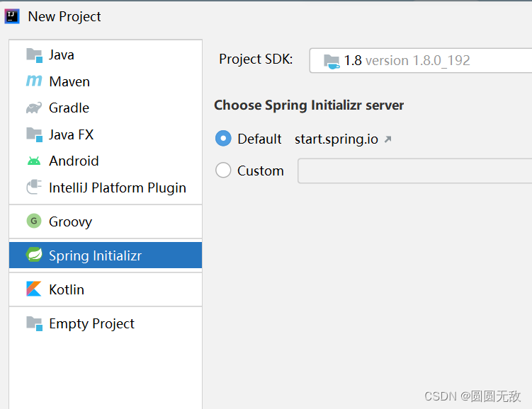Click the SDK folder icon in combo box

(x=332, y=62)
